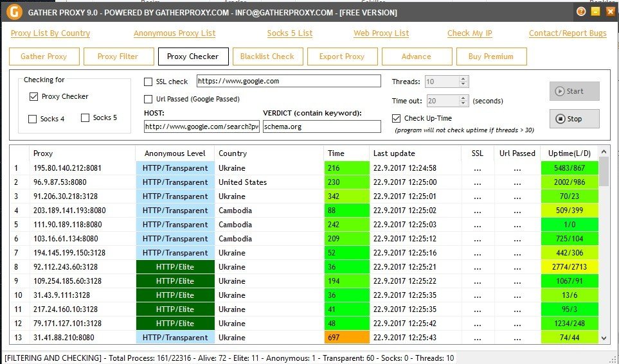This screenshot has height=364, width=619.
Task: Start checking with the Start button
Action: point(575,91)
